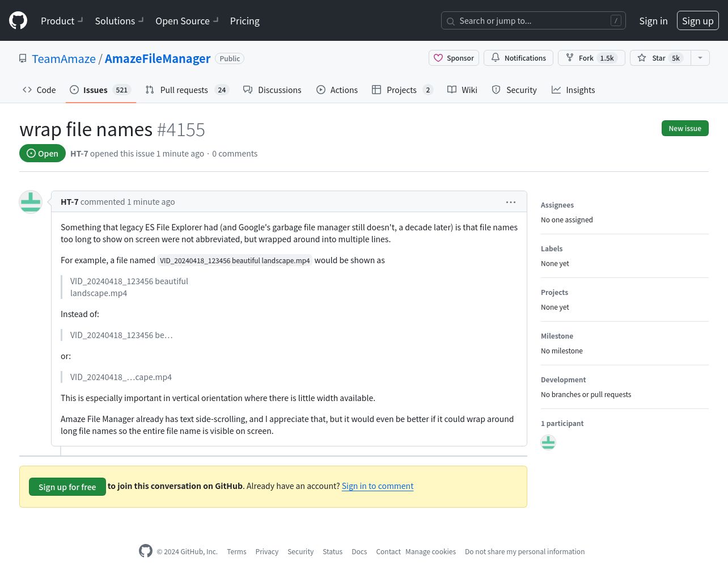Click the Sign in link
The height and width of the screenshot is (582, 728).
tap(653, 21)
